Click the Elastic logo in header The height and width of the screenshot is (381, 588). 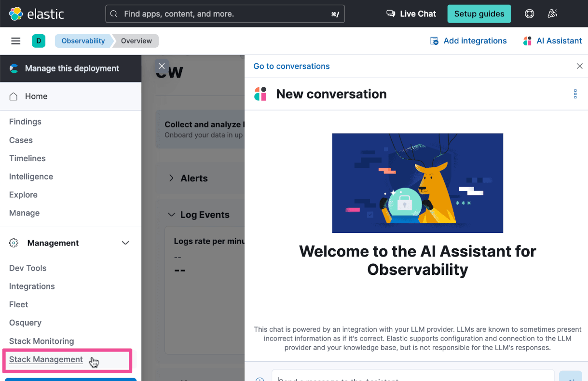[x=36, y=14]
